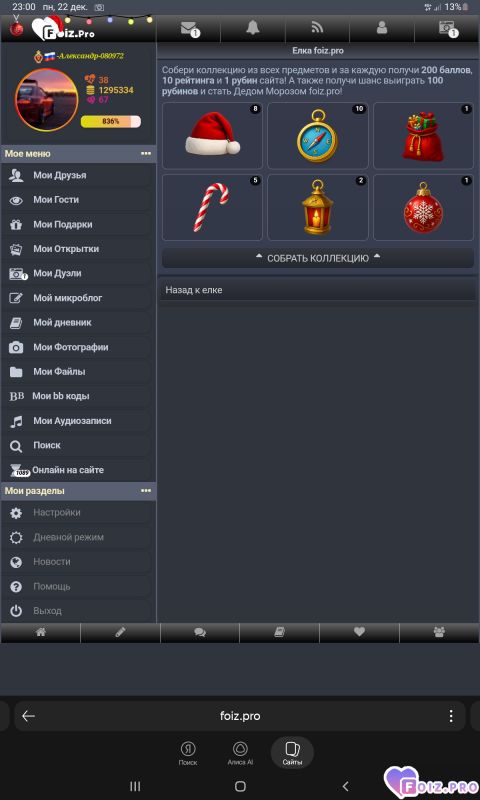Screen dimensions: 480x800
Task: Open the profile person icon in top bar
Action: pos(382,28)
